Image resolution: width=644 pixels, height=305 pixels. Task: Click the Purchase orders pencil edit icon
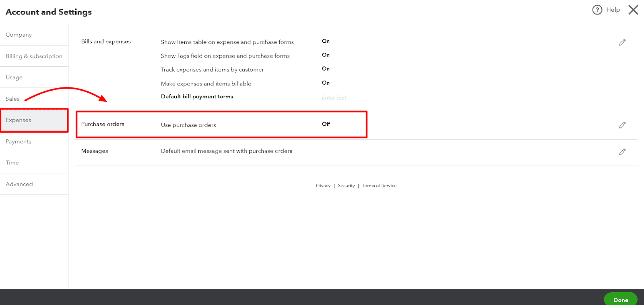coord(622,125)
